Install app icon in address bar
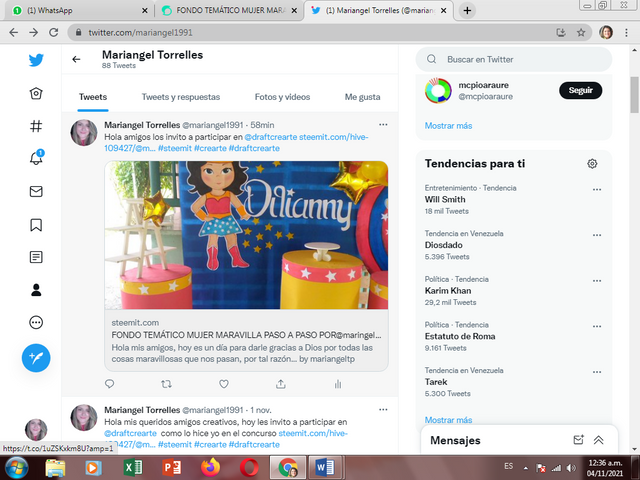Image resolution: width=640 pixels, height=480 pixels. click(x=561, y=33)
